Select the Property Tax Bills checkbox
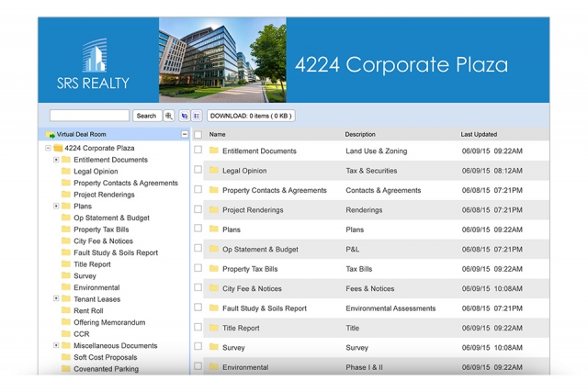Screen dimensions: 588x392 (x=198, y=269)
